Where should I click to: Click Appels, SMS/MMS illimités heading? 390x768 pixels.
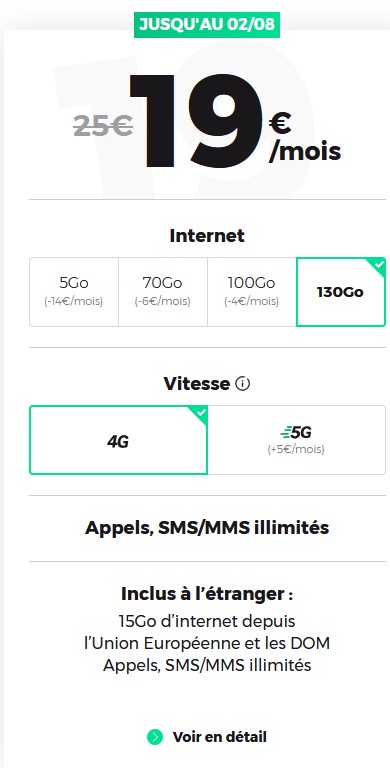[x=207, y=528]
